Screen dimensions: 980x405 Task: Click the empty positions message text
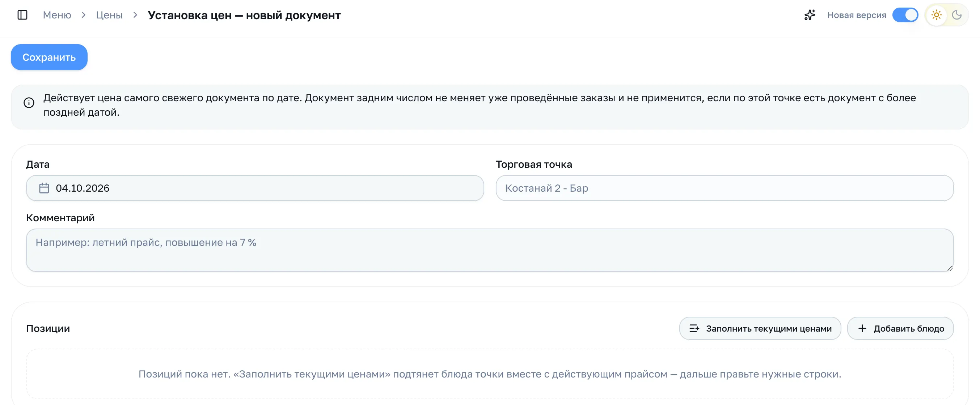pos(490,374)
